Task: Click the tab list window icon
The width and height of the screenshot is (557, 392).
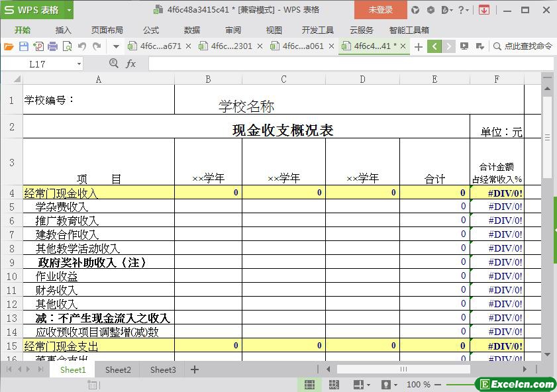Action: (x=480, y=46)
